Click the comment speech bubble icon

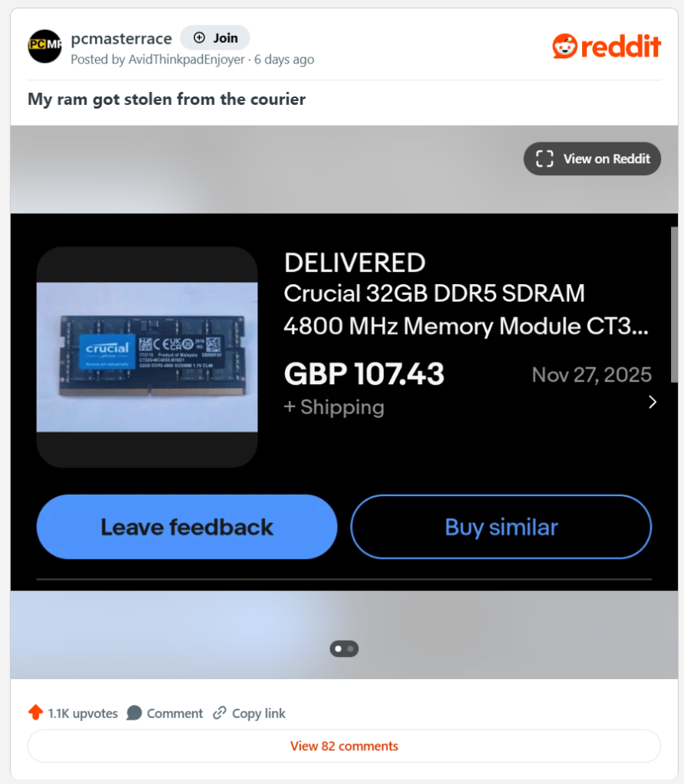(134, 713)
